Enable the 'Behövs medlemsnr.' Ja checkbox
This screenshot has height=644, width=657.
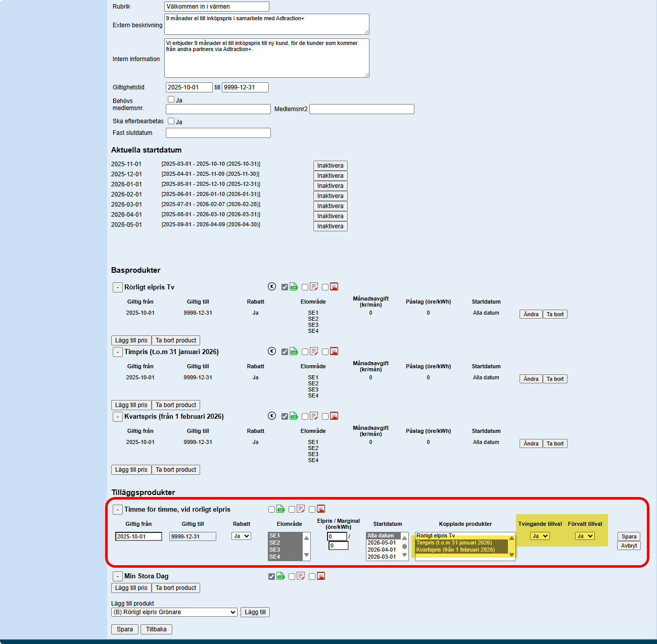point(171,100)
